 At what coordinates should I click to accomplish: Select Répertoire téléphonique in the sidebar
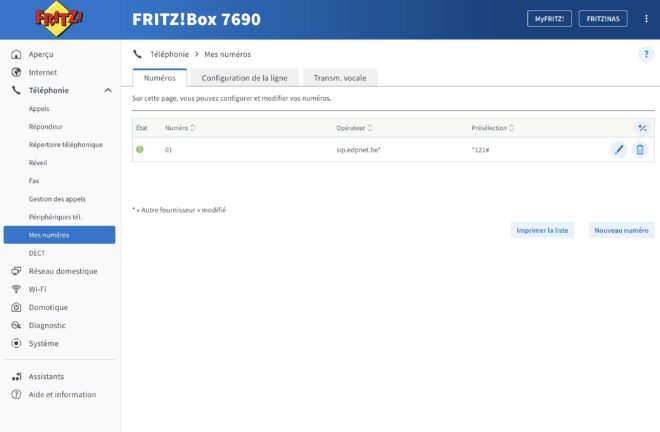click(66, 144)
